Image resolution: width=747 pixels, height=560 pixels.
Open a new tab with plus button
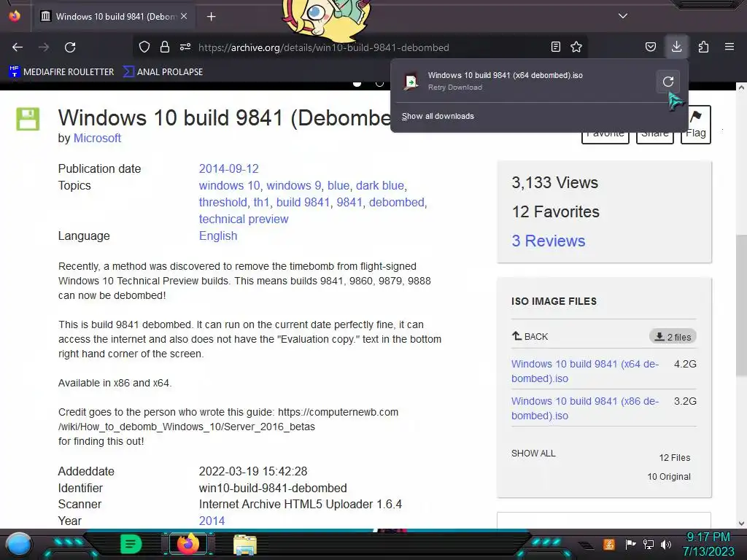pyautogui.click(x=211, y=17)
